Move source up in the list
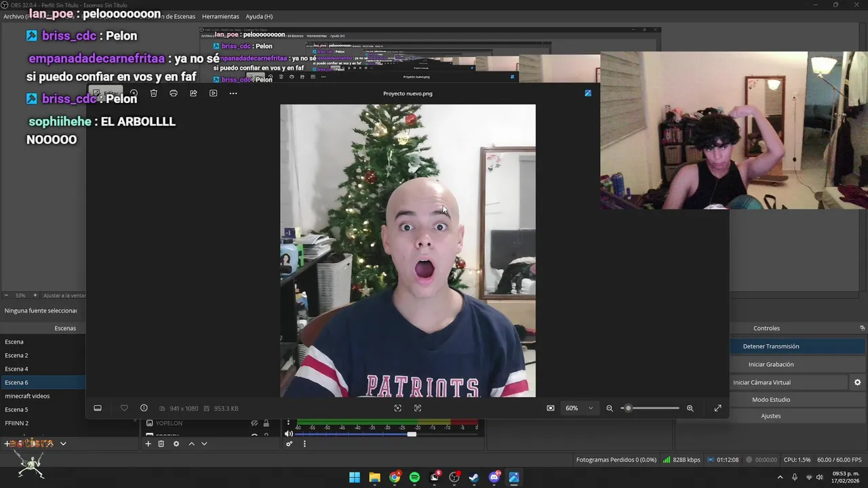 click(x=191, y=444)
